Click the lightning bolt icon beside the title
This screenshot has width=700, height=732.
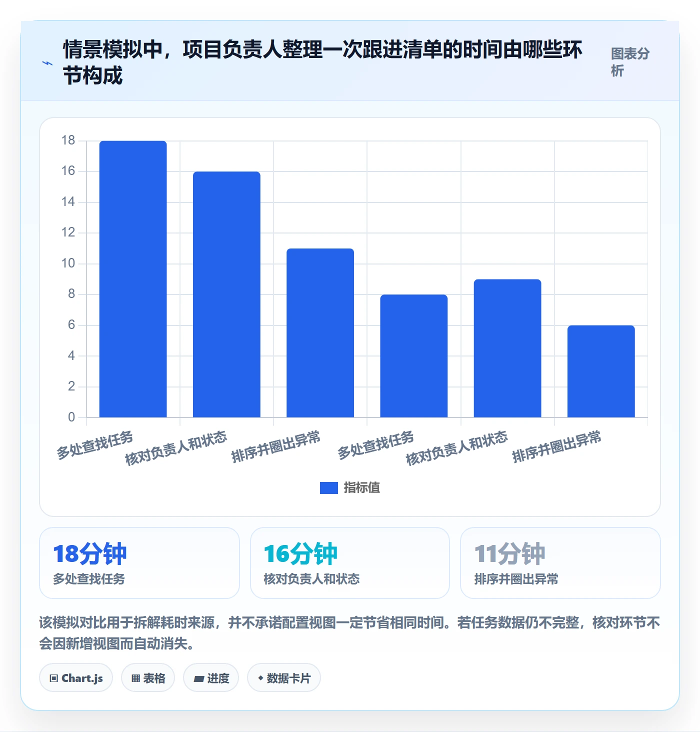coord(47,63)
